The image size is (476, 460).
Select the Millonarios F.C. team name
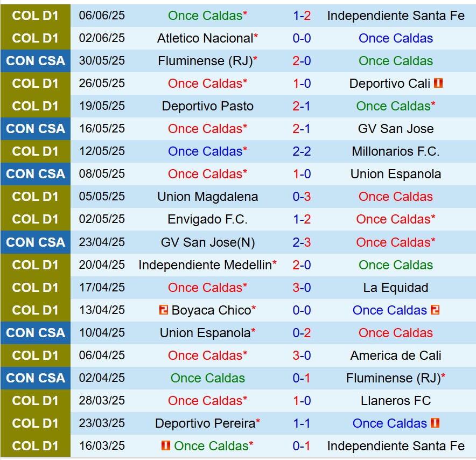click(x=396, y=151)
